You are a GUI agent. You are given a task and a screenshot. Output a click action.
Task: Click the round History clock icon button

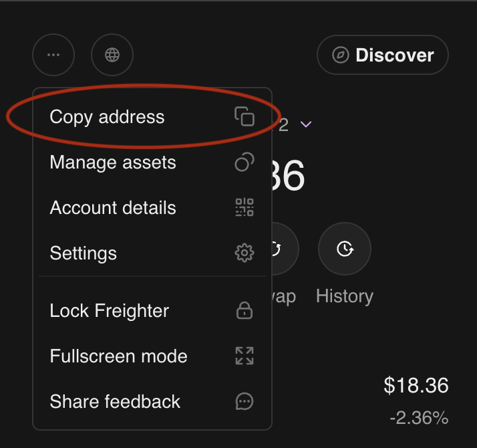344,249
